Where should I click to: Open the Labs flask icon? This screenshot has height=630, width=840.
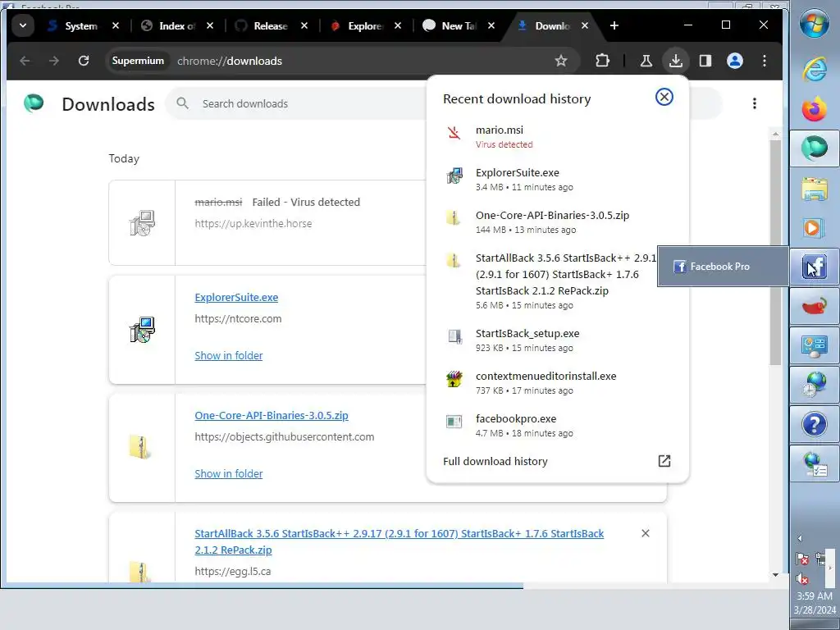[x=646, y=61]
